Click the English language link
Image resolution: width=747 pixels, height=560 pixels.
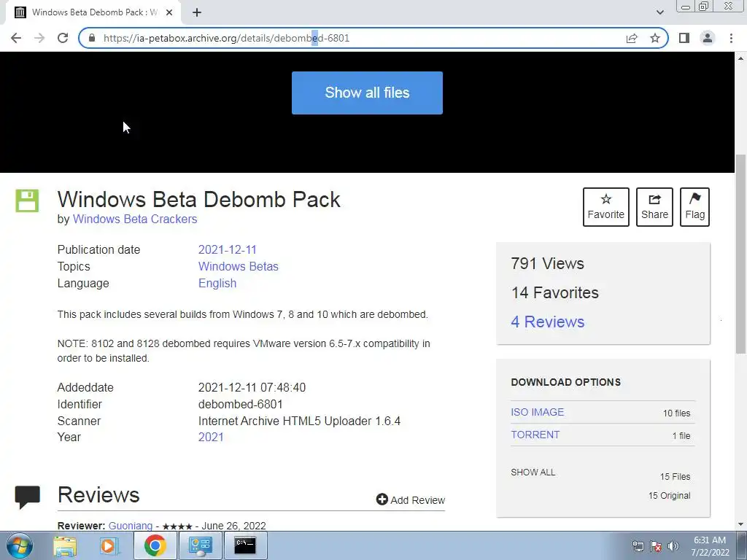pyautogui.click(x=217, y=284)
